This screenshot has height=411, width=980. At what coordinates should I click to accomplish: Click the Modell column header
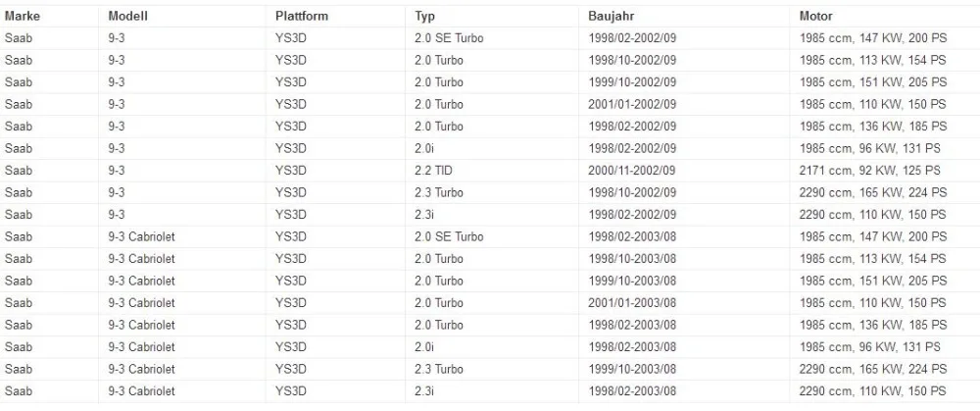[128, 17]
